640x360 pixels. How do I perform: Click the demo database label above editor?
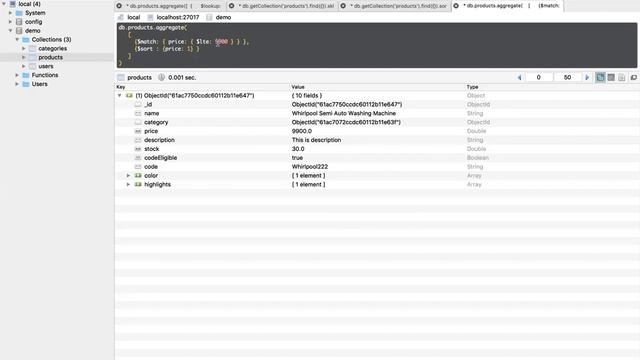coord(223,17)
